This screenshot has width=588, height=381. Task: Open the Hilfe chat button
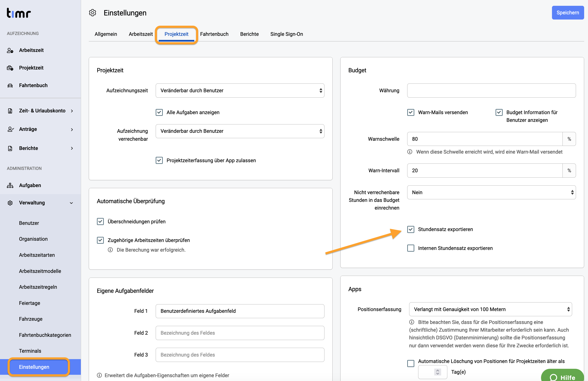tap(562, 375)
